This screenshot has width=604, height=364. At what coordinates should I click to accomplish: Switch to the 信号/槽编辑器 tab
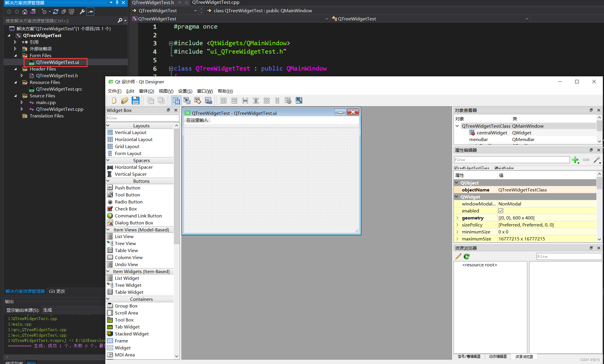coord(469,356)
